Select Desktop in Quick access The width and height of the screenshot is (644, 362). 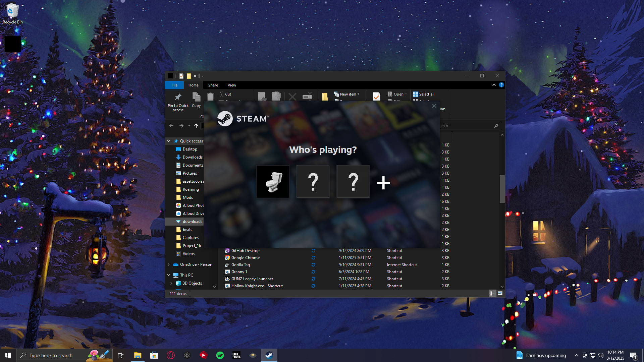point(190,149)
